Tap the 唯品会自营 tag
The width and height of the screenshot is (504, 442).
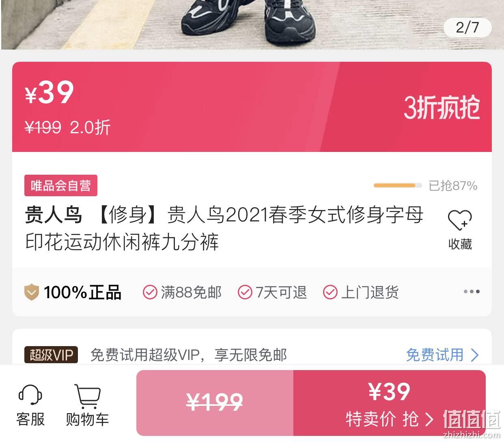61,186
